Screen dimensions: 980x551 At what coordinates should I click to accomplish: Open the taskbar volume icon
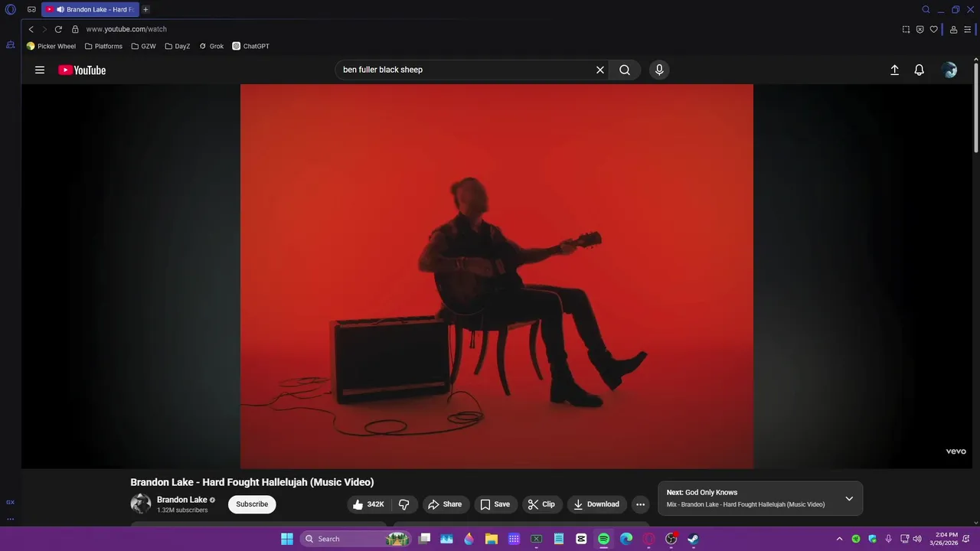(917, 539)
